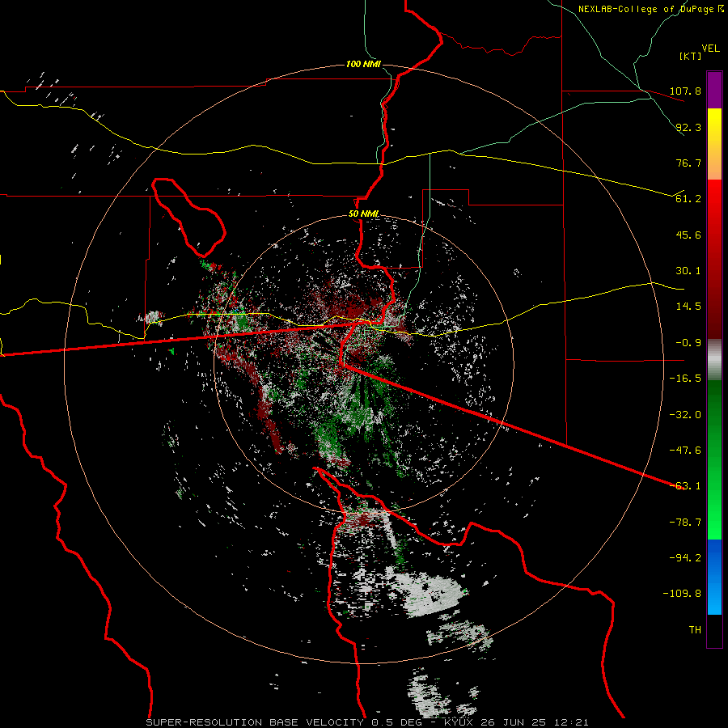Click the -0.9 value on velocity scale
The image size is (728, 728).
coord(688,343)
